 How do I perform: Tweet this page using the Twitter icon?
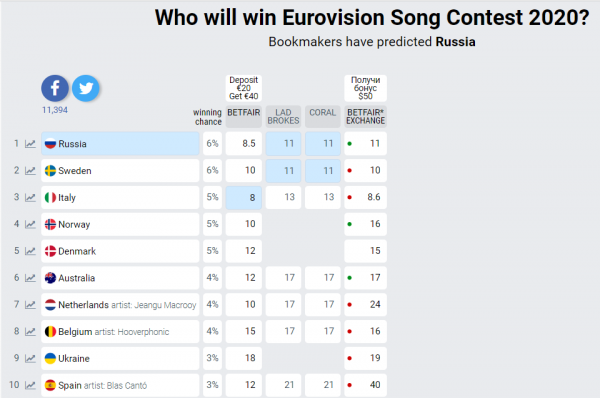point(86,88)
